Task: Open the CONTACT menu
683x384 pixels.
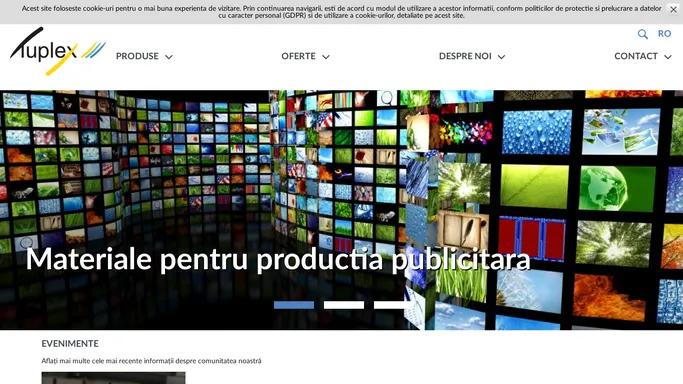Action: click(636, 56)
